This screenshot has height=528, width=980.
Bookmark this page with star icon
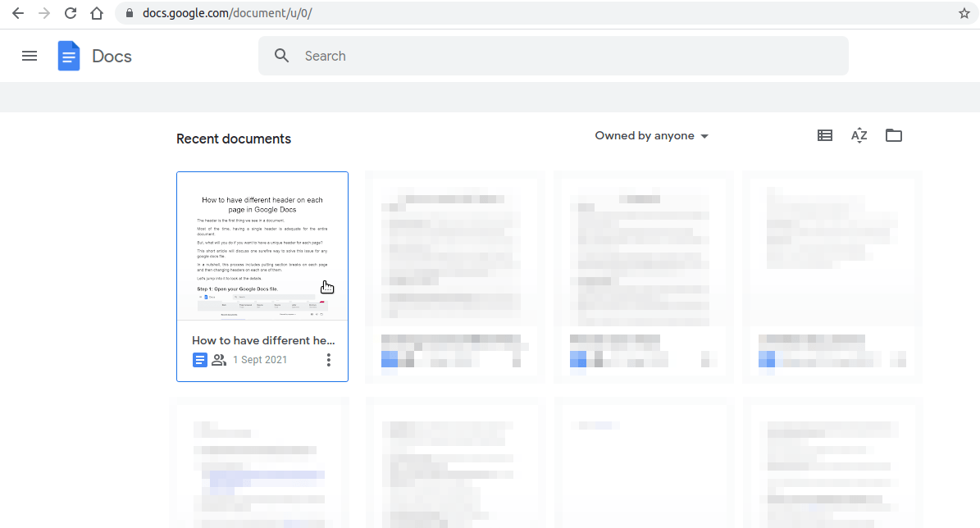click(964, 13)
